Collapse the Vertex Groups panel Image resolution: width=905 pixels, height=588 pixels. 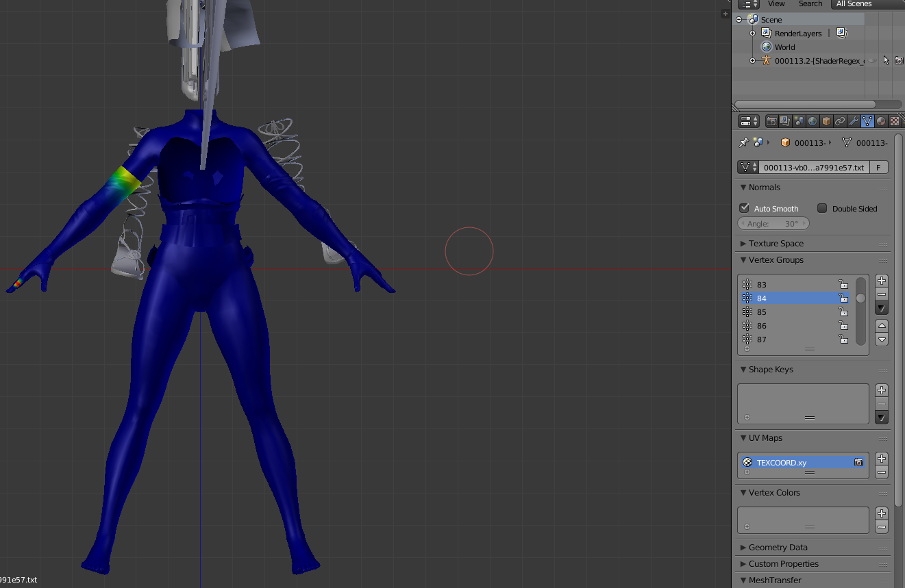(743, 260)
